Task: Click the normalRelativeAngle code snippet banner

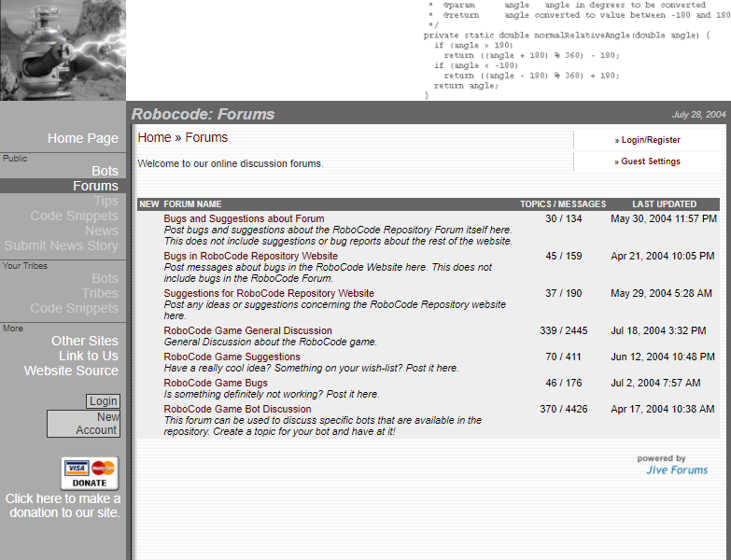Action: pyautogui.click(x=576, y=49)
